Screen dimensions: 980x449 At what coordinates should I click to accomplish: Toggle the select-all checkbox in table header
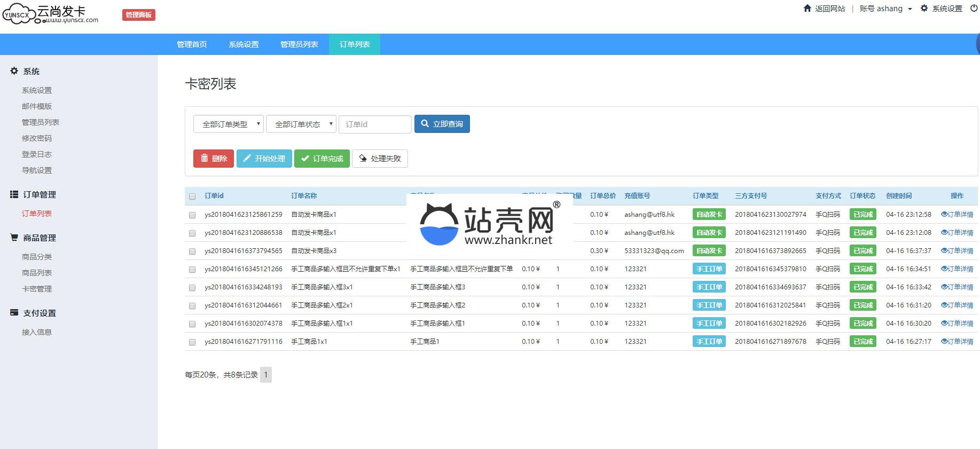coord(192,196)
